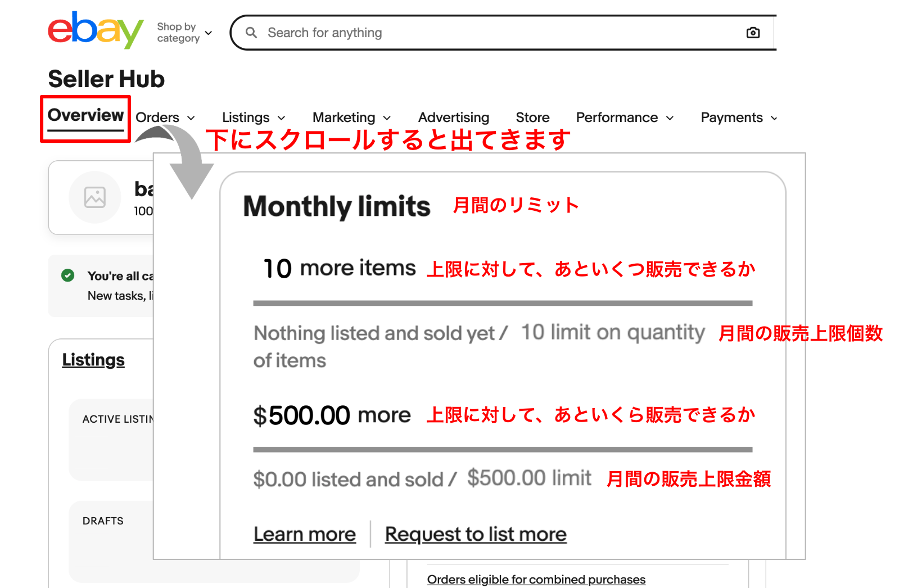Click the "You're all ca…" status text
Viewport: 922px width, 588px height.
tap(120, 276)
